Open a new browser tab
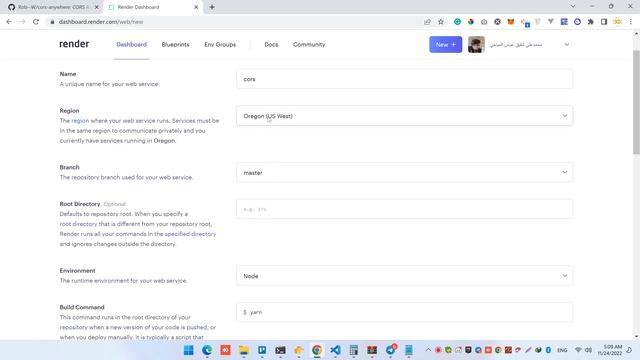Image resolution: width=640 pixels, height=360 pixels. [212, 7]
